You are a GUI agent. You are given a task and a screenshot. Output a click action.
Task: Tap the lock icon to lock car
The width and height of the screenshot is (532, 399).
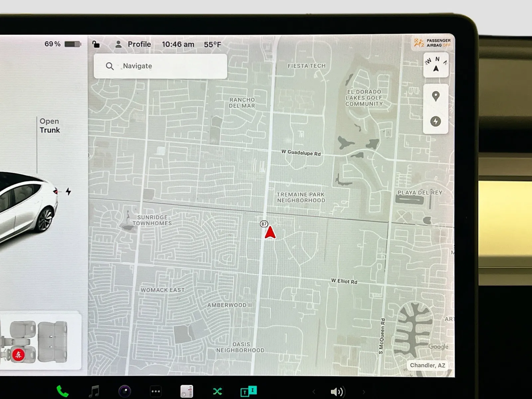tap(96, 44)
